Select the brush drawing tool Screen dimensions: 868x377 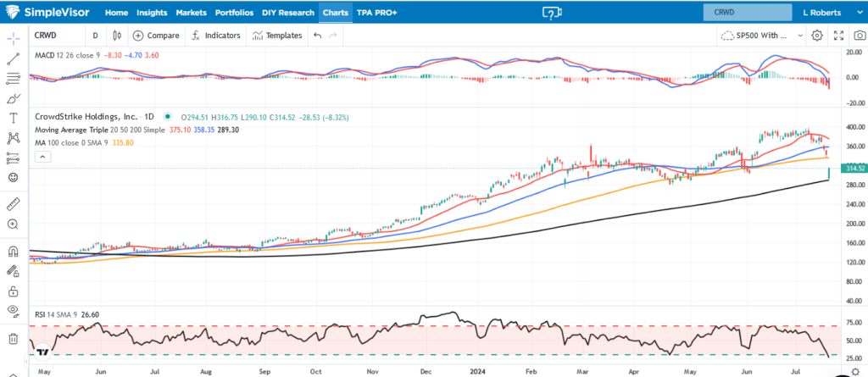14,98
